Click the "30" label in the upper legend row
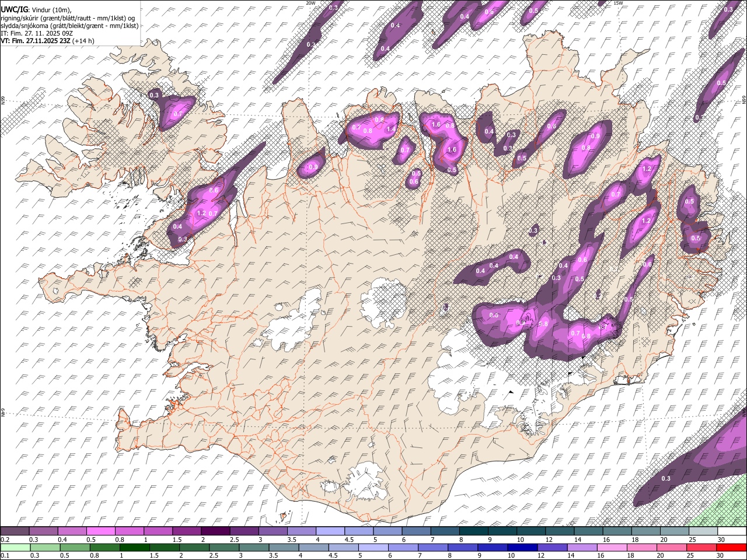Viewport: 747px width, 560px height. (x=720, y=540)
